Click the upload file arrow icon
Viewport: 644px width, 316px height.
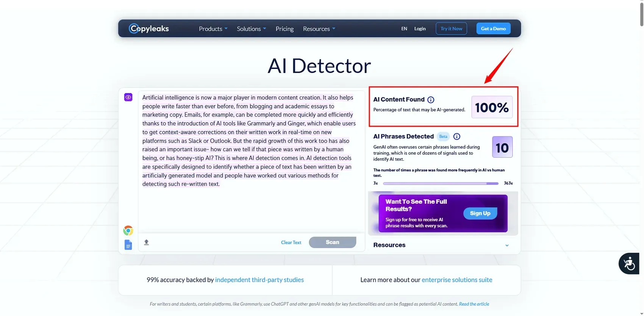(147, 242)
